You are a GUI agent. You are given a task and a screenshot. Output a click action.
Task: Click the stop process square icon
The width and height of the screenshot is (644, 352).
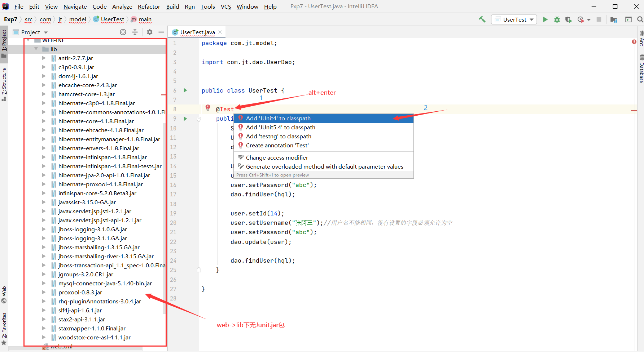[x=599, y=19]
